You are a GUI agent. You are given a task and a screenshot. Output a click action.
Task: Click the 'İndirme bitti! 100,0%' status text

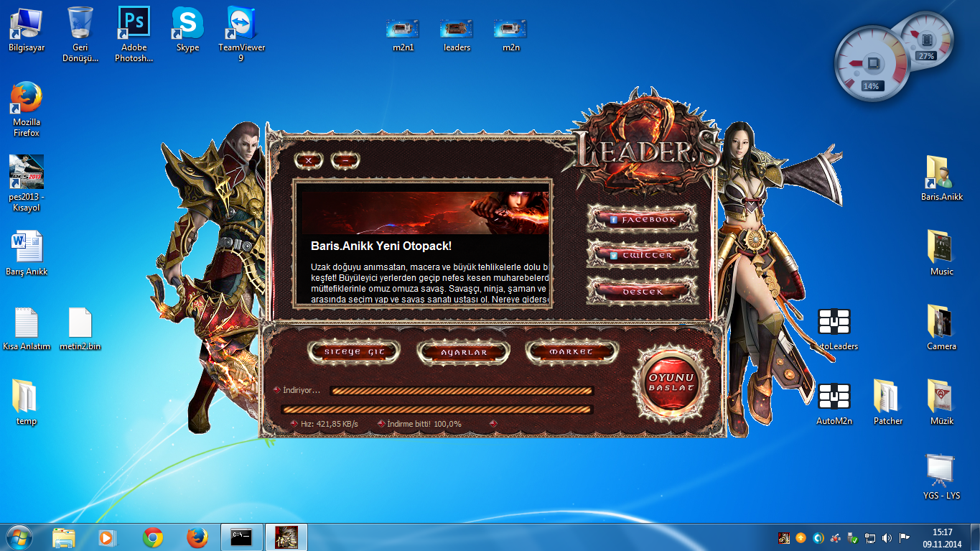pos(424,424)
